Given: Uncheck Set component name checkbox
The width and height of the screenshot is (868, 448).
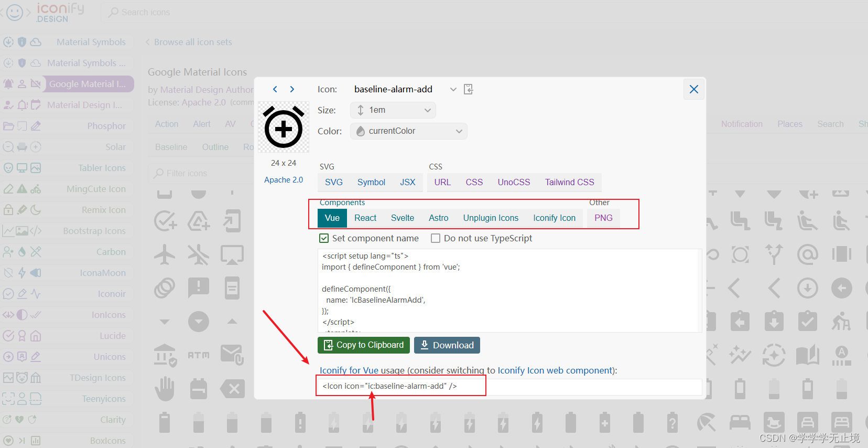Looking at the screenshot, I should [x=324, y=238].
